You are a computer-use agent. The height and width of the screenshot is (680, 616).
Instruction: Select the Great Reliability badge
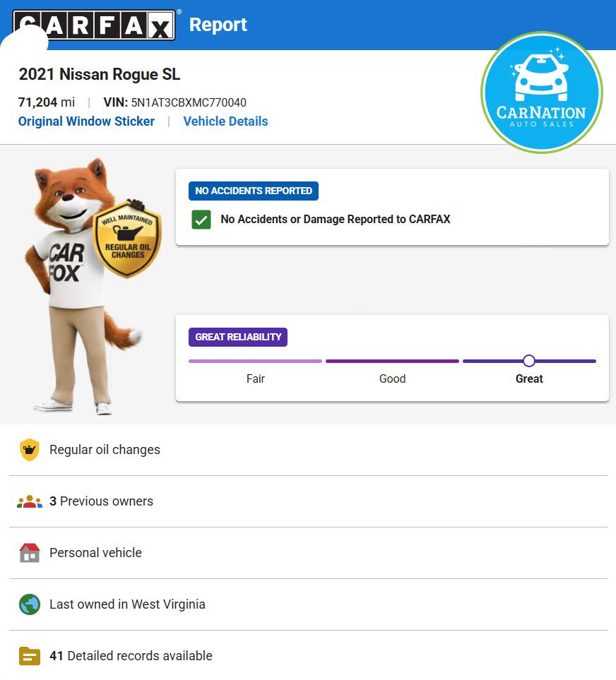pyautogui.click(x=238, y=337)
